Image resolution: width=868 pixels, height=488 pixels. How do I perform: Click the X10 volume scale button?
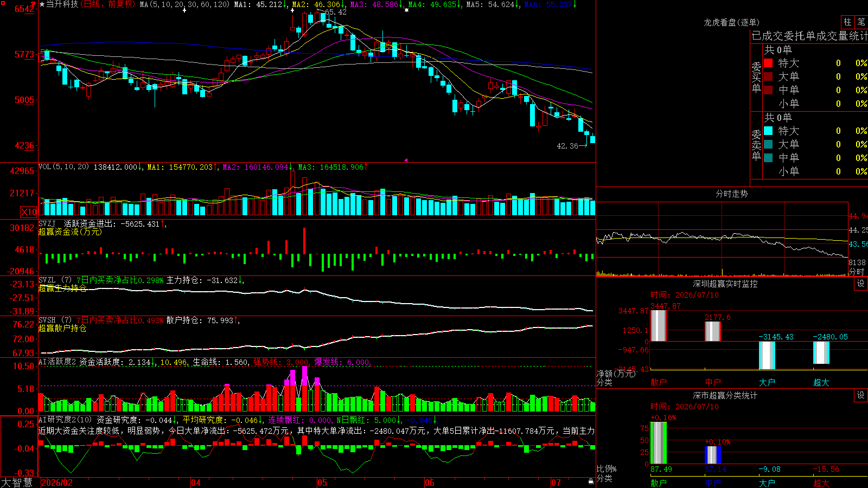[x=29, y=212]
